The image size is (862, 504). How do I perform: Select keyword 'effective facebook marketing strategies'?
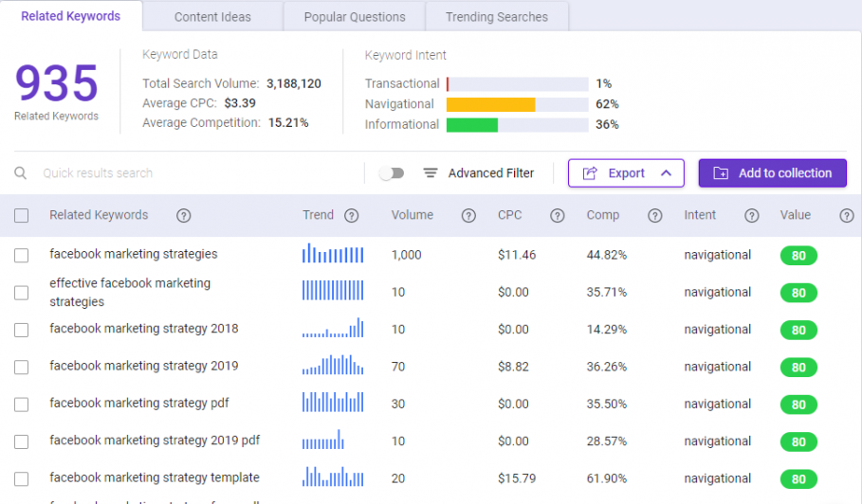coord(130,292)
